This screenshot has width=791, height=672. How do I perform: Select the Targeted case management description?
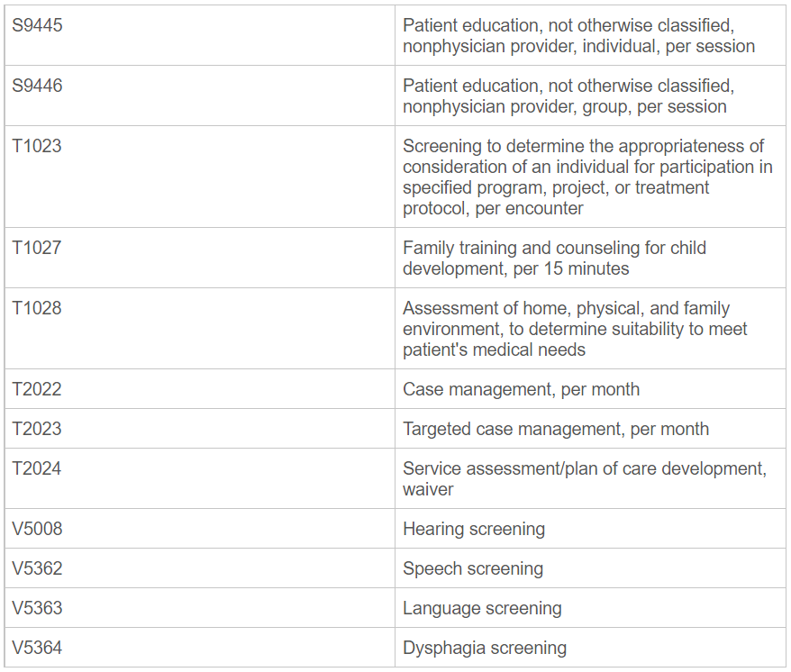point(556,430)
